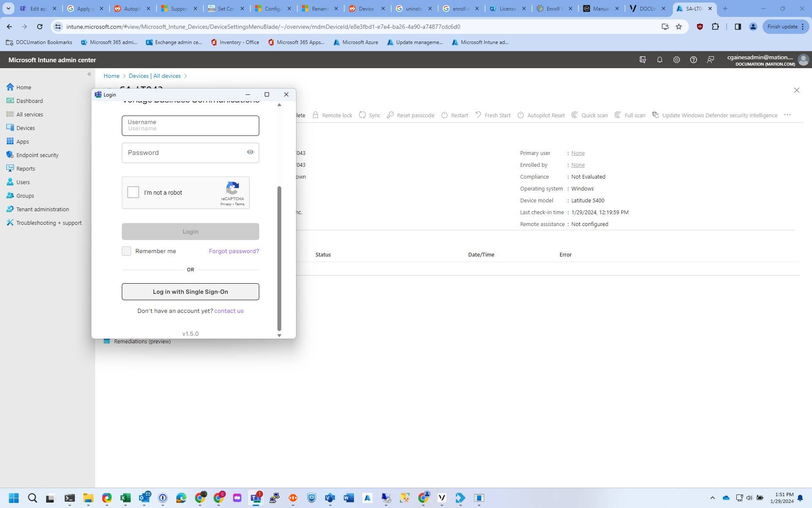Image resolution: width=812 pixels, height=508 pixels.
Task: Open the Intune settings gear icon
Action: [676, 60]
